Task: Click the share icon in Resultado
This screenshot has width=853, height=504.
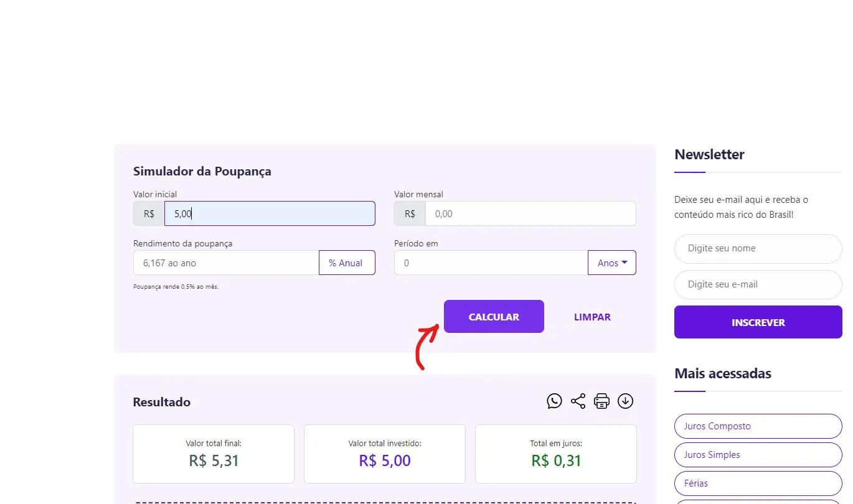Action: 578,401
